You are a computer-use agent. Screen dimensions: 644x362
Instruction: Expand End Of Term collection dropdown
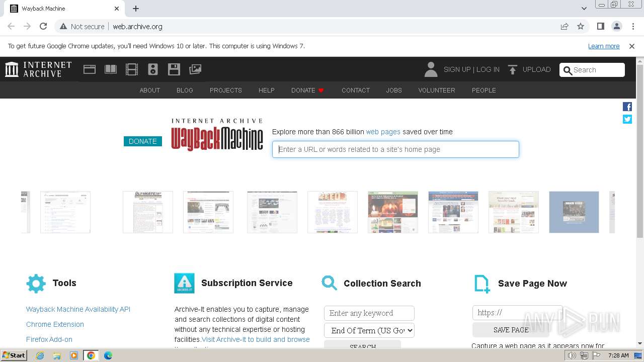pyautogui.click(x=369, y=330)
